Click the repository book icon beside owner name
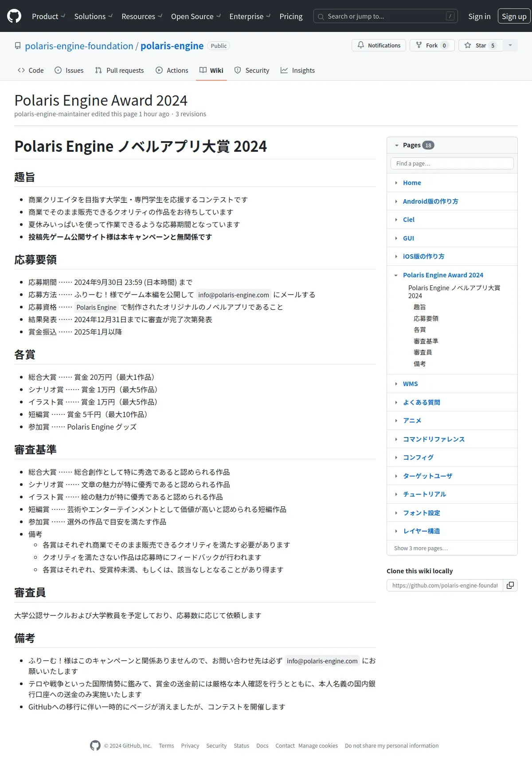The height and width of the screenshot is (769, 532). coord(18,46)
